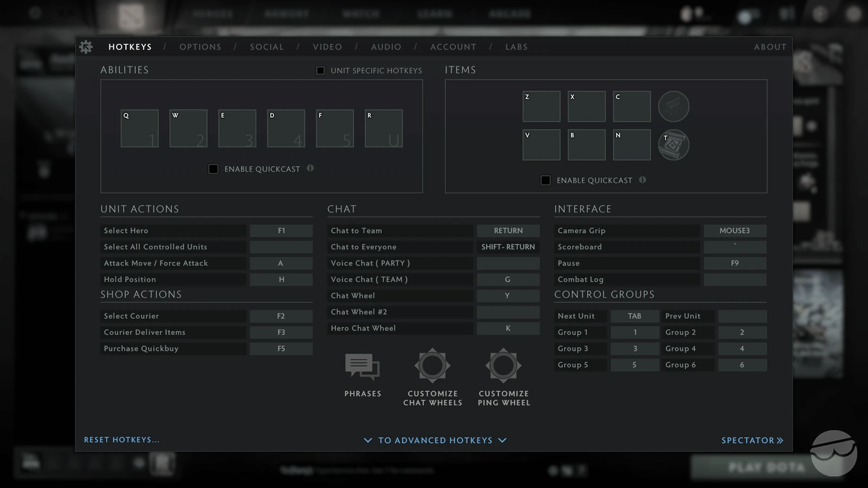
Task: Open Customize Ping Wheel icon
Action: click(x=503, y=365)
